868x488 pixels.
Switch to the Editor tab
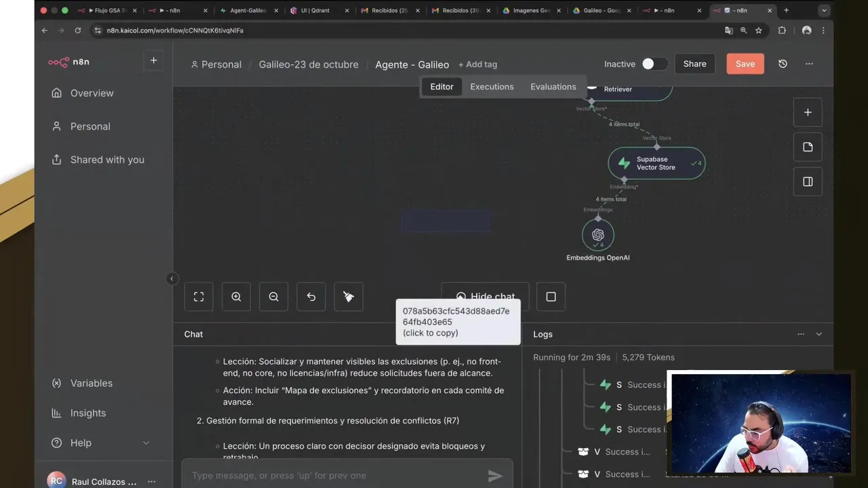click(x=441, y=87)
